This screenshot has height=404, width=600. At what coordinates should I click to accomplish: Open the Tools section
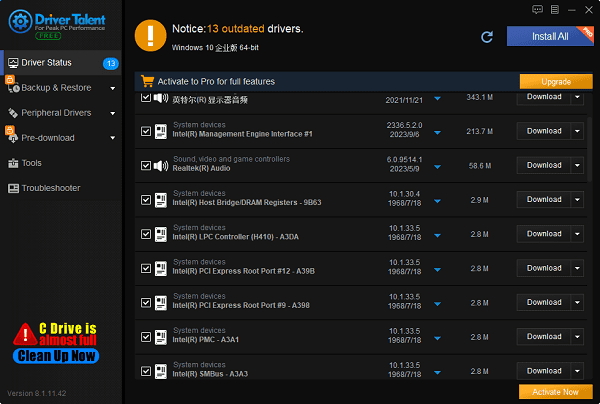(61, 163)
